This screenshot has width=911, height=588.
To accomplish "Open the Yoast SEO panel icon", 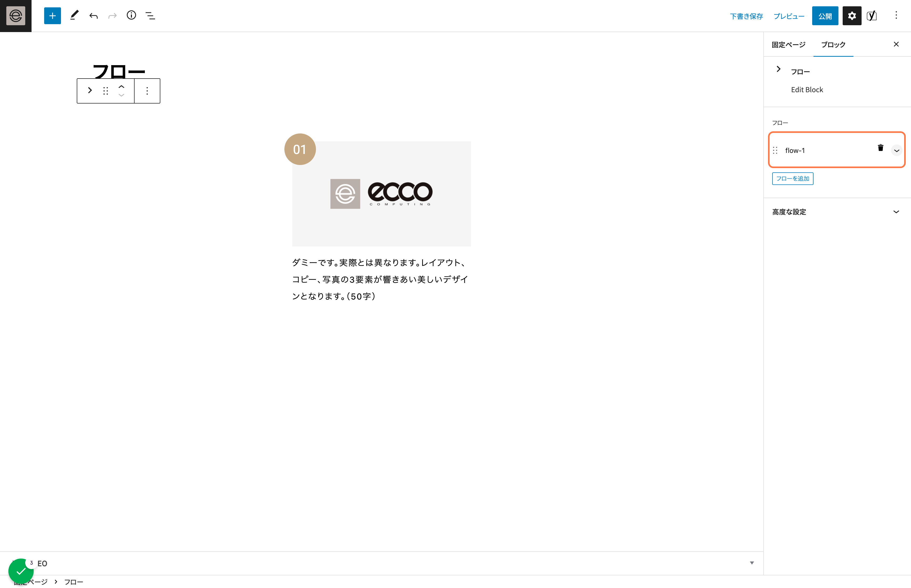I will 872,16.
